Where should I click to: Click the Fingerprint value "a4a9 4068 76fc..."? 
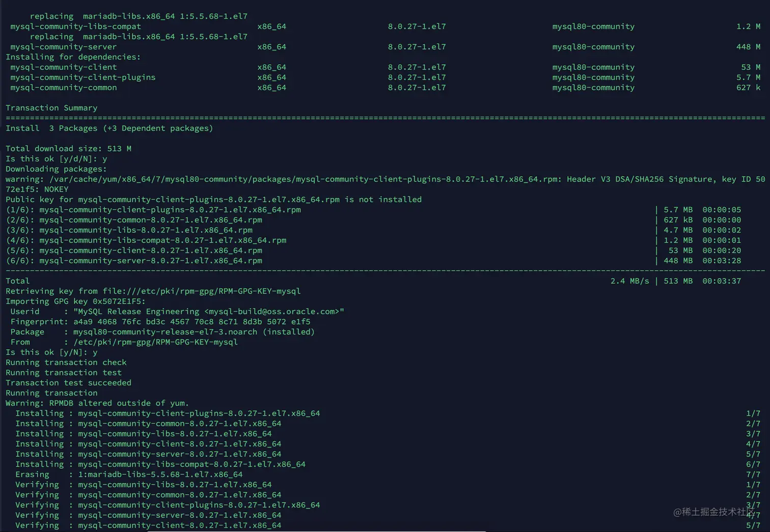pos(191,322)
